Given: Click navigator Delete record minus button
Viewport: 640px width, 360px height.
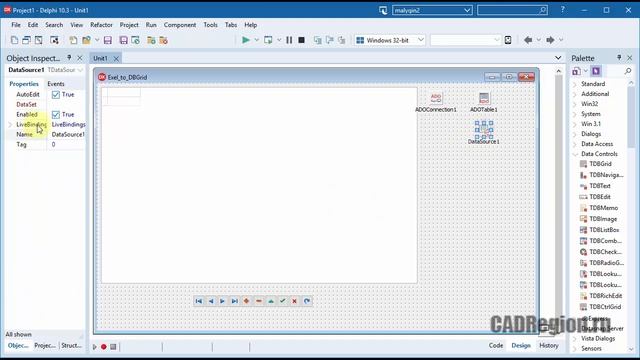Looking at the screenshot, I should (x=259, y=301).
